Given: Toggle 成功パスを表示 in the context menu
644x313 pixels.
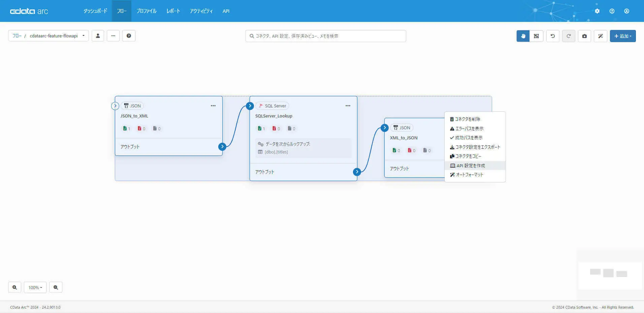Looking at the screenshot, I should (x=475, y=138).
